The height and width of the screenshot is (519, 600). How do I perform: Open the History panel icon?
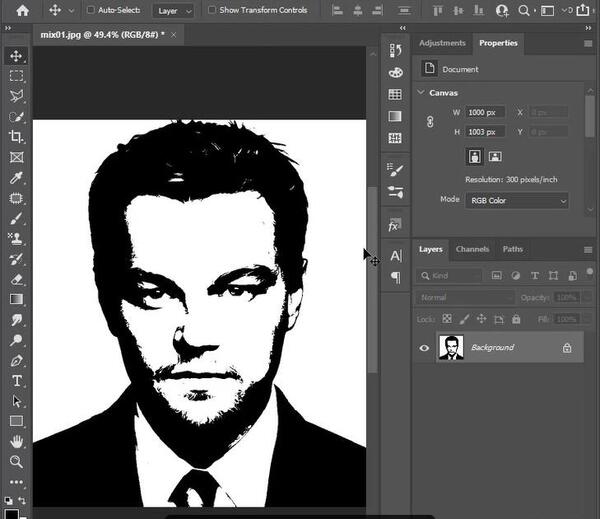pos(395,50)
